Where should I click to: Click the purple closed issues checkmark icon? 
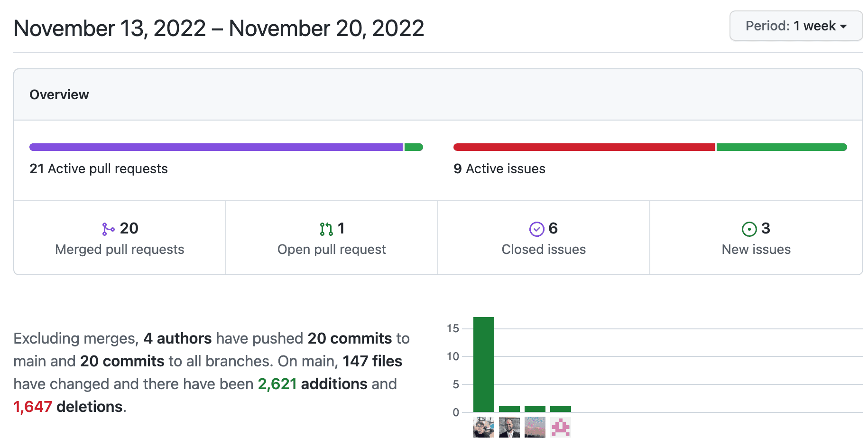pos(536,229)
